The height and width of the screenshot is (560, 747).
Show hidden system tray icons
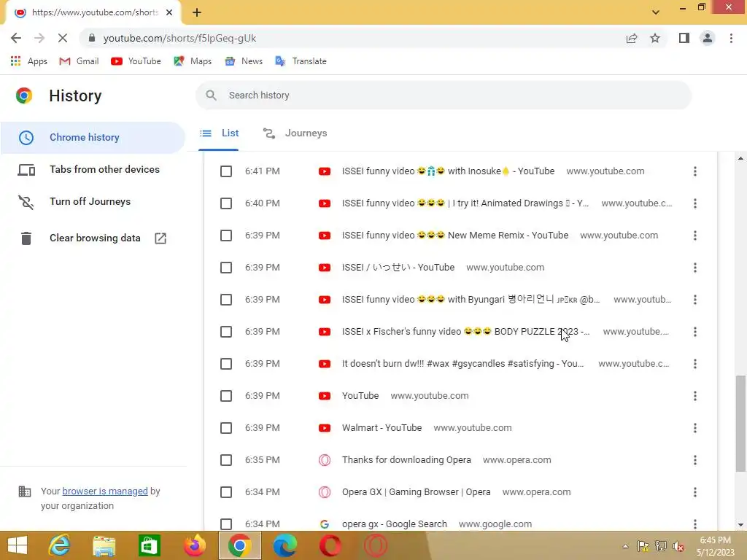tap(625, 546)
